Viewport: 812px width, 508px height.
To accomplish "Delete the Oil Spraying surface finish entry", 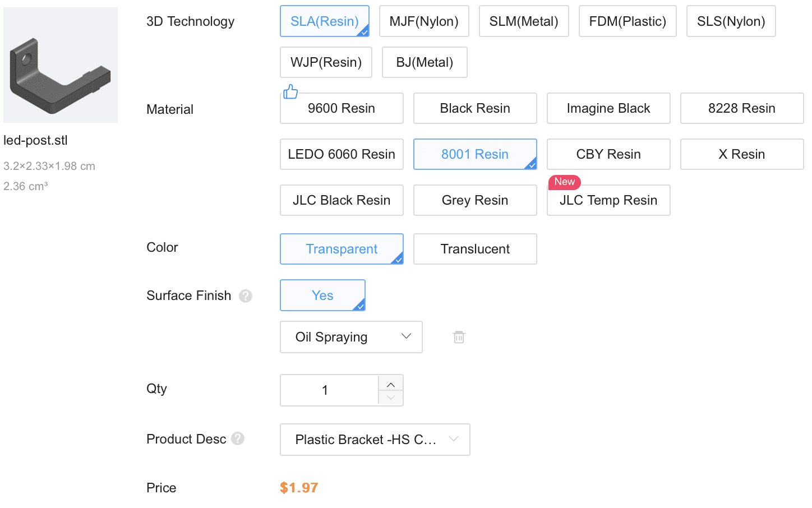I will 459,337.
